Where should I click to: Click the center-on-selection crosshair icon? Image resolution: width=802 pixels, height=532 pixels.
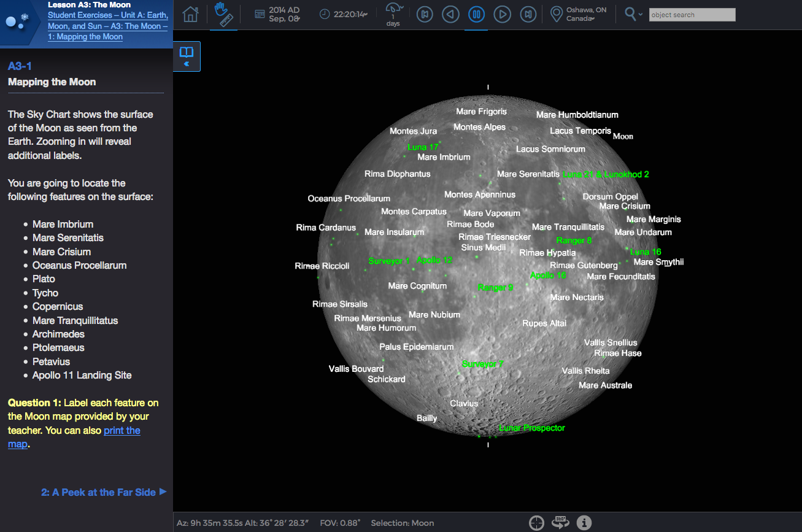point(536,523)
